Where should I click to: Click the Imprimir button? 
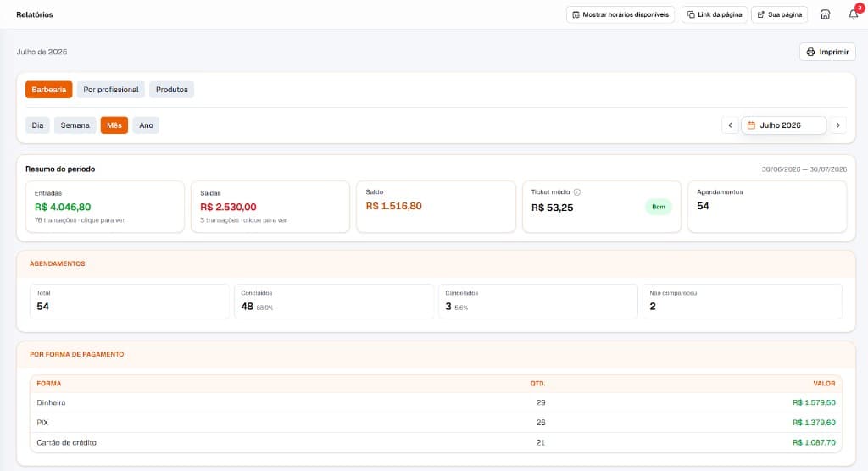click(x=827, y=52)
